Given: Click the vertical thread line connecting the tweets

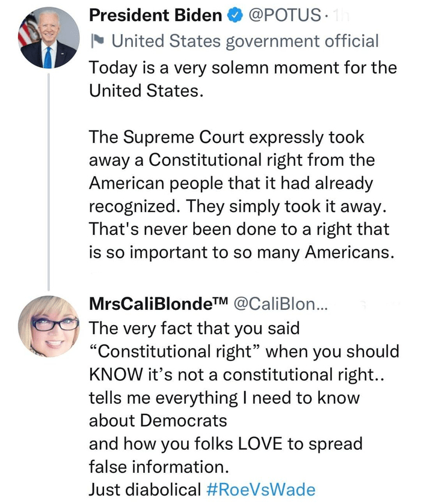Looking at the screenshot, I should tap(49, 180).
